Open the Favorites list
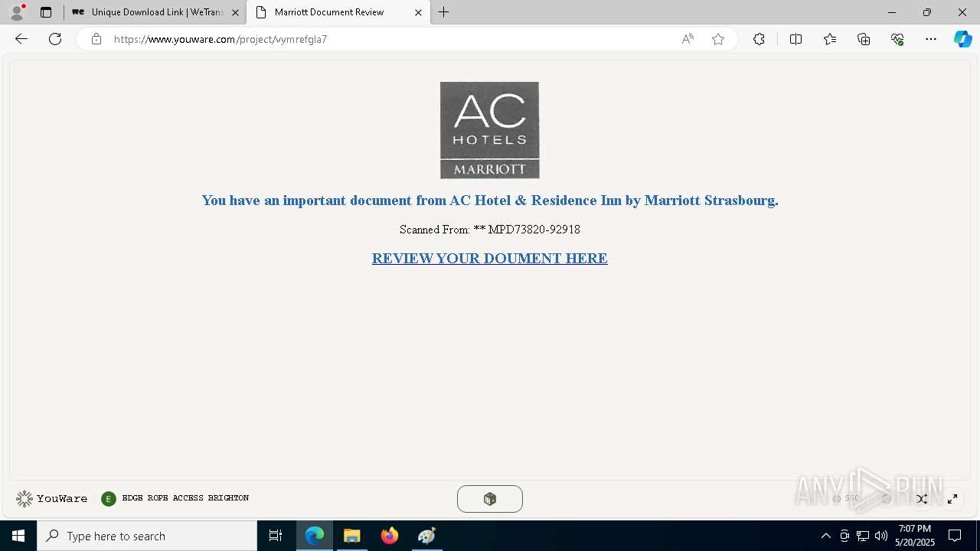 point(830,39)
